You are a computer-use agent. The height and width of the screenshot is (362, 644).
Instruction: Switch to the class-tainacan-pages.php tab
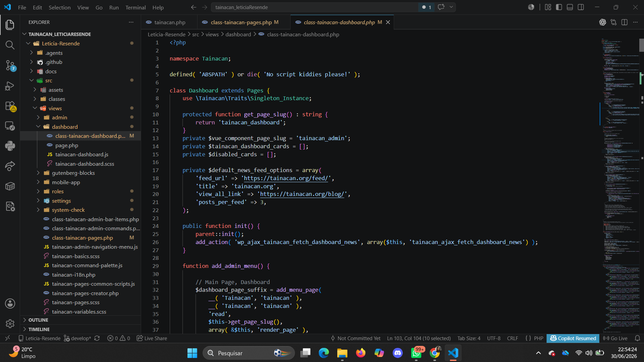241,22
